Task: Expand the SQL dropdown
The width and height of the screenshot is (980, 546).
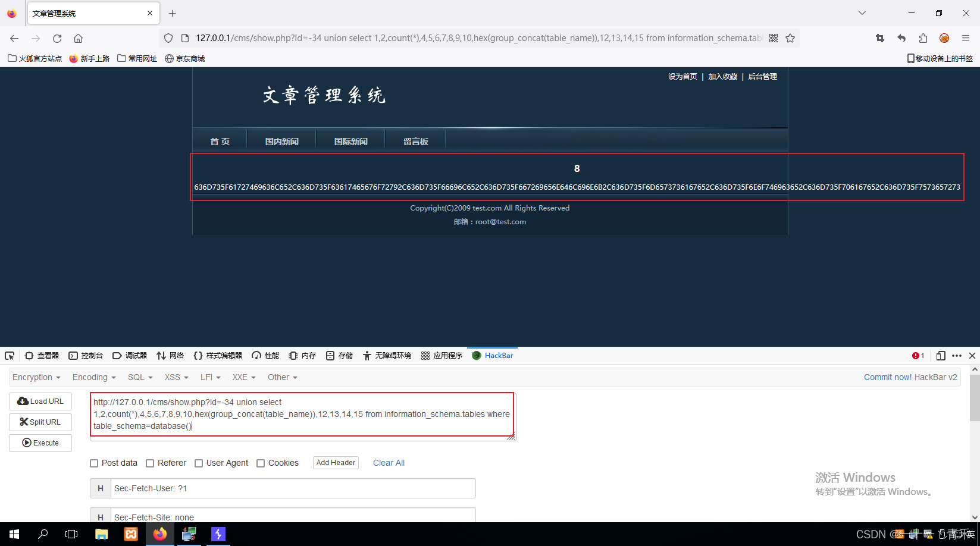Action: pyautogui.click(x=140, y=377)
